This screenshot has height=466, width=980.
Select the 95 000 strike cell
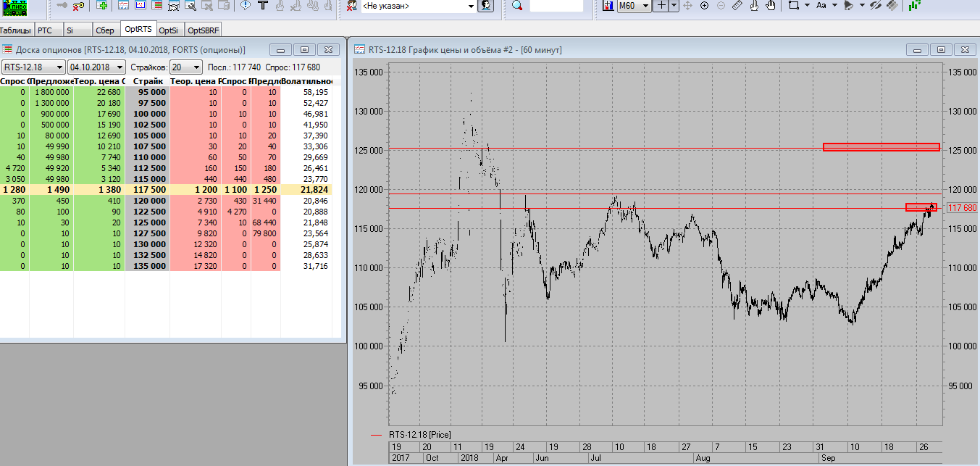pos(148,92)
